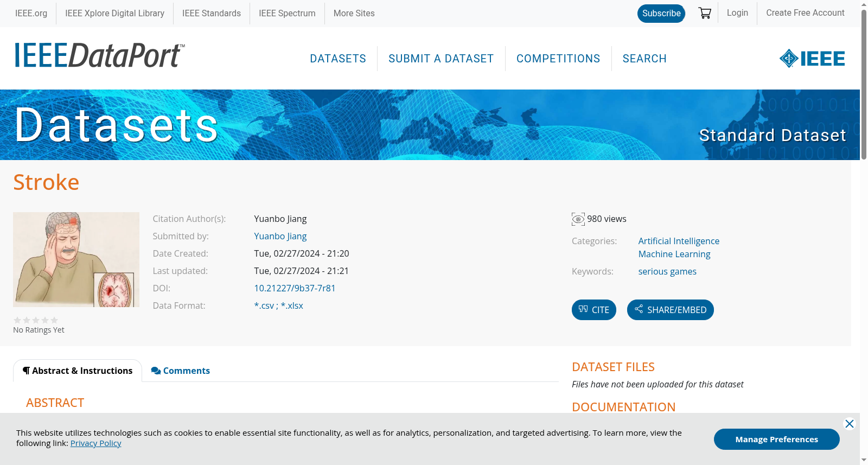Switch to the Comments tab
This screenshot has height=465, width=868.
(181, 371)
